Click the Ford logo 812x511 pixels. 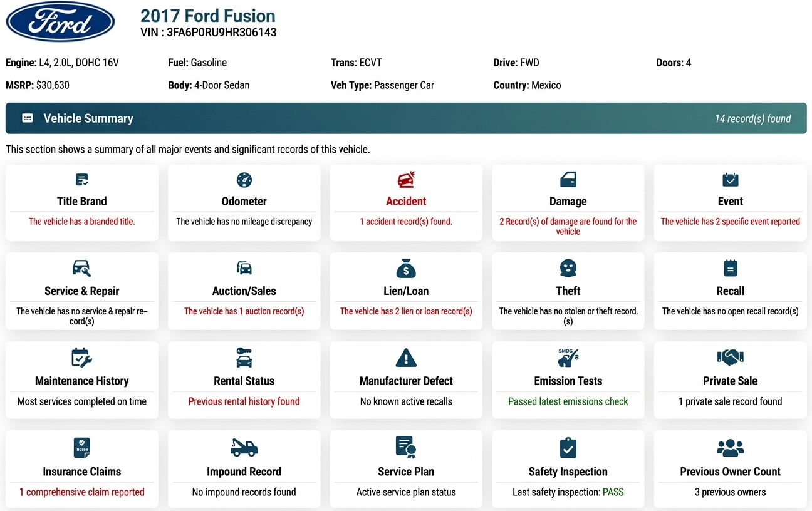click(60, 22)
